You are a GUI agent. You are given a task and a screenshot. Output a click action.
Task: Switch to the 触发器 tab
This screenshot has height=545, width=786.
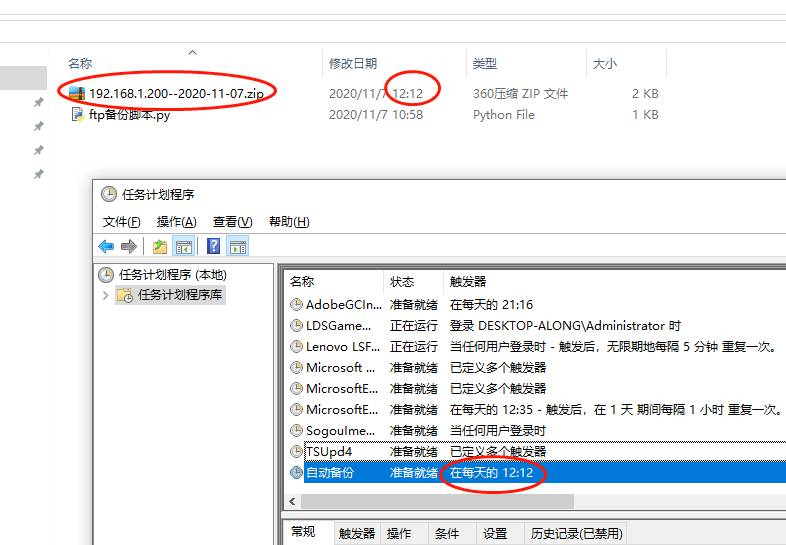(357, 533)
